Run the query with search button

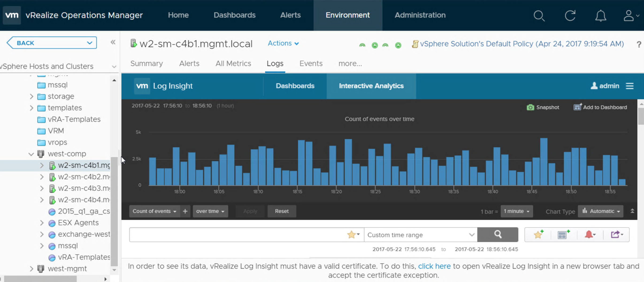(x=498, y=235)
